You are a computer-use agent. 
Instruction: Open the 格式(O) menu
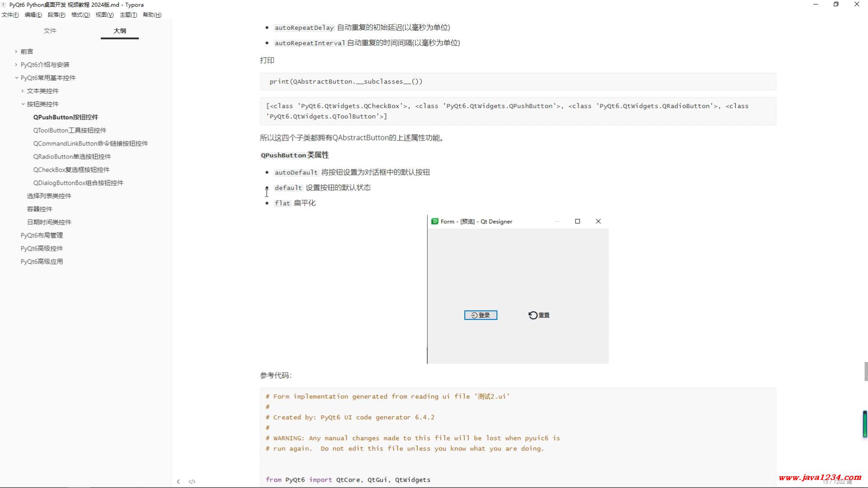pyautogui.click(x=80, y=15)
